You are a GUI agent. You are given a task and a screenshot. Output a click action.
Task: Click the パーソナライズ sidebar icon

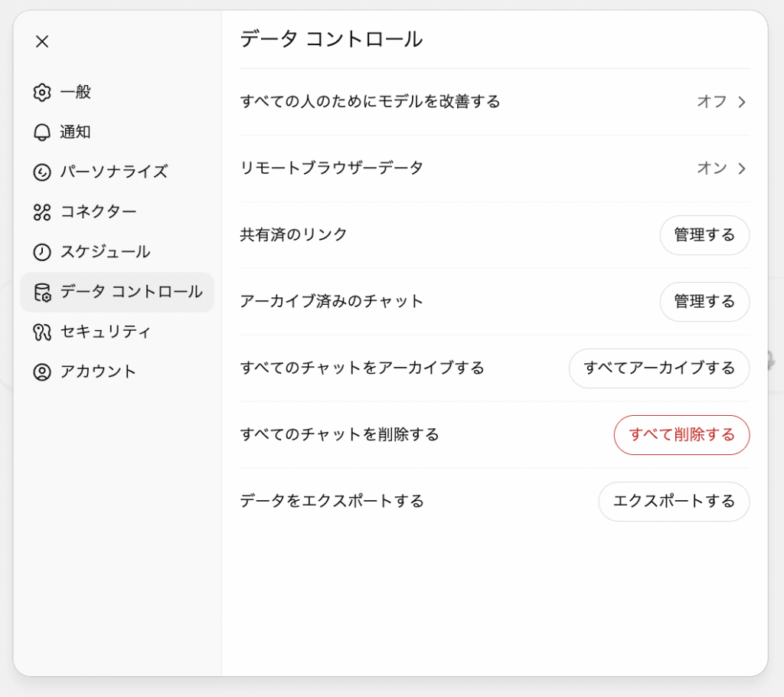[x=42, y=172]
